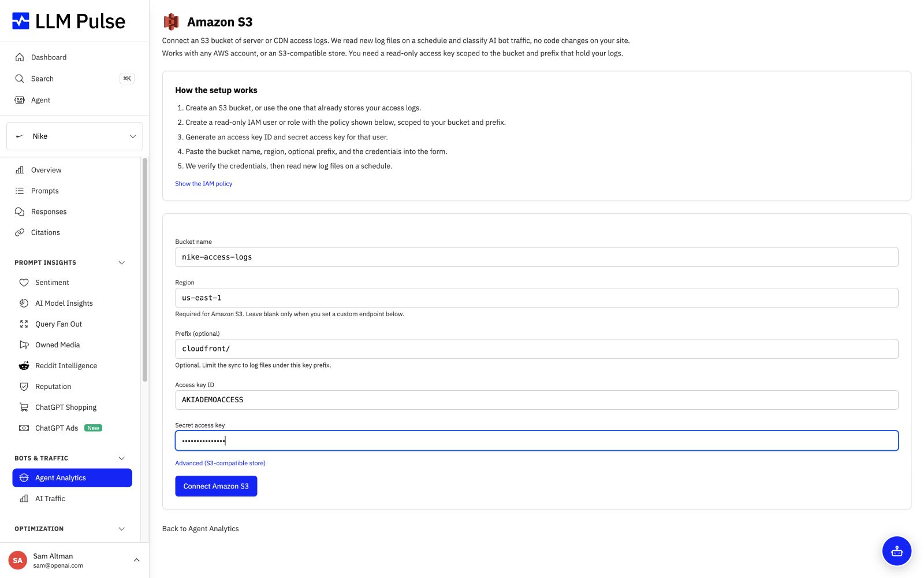Click the SA user avatar
924x578 pixels.
point(18,560)
